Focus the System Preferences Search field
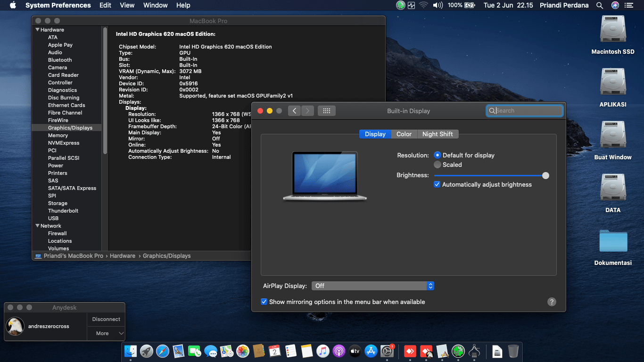 [525, 111]
